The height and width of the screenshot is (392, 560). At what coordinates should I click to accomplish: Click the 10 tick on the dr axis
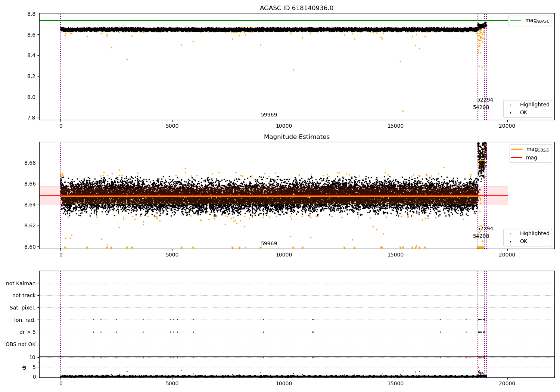32,357
